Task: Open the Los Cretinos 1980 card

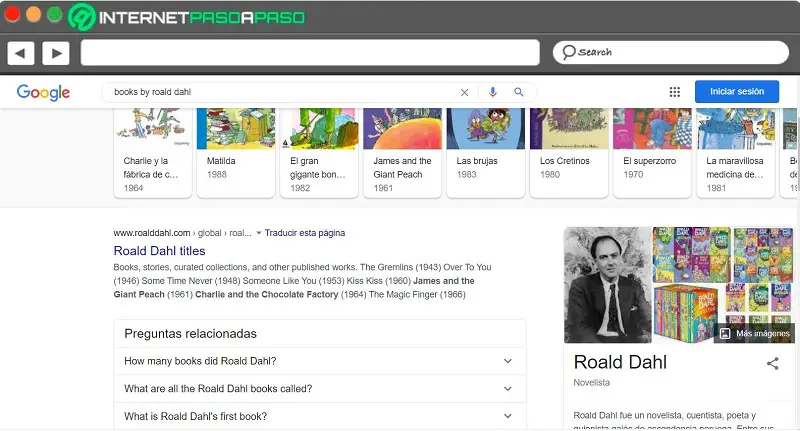Action: (x=569, y=153)
